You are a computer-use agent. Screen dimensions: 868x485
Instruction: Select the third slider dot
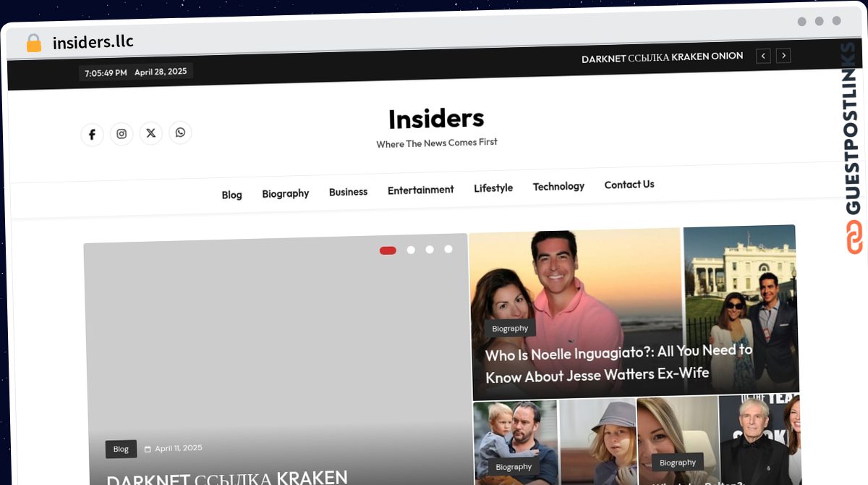coord(430,249)
